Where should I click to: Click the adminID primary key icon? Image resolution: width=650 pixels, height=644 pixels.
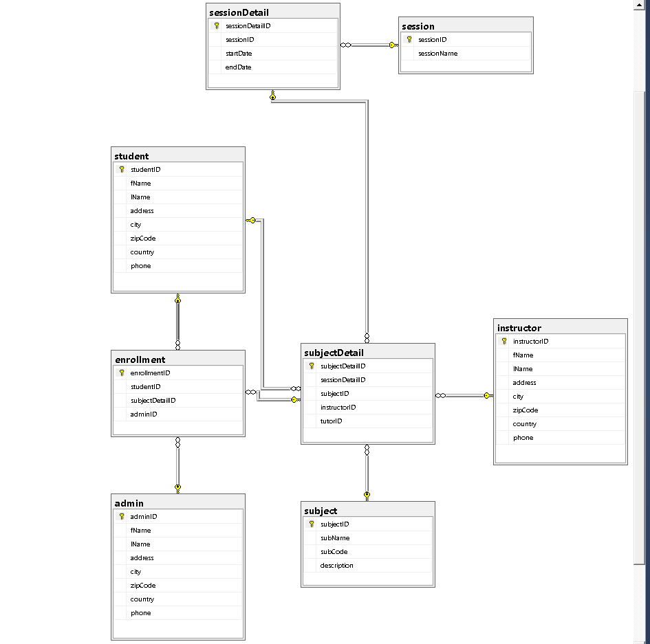(x=122, y=516)
